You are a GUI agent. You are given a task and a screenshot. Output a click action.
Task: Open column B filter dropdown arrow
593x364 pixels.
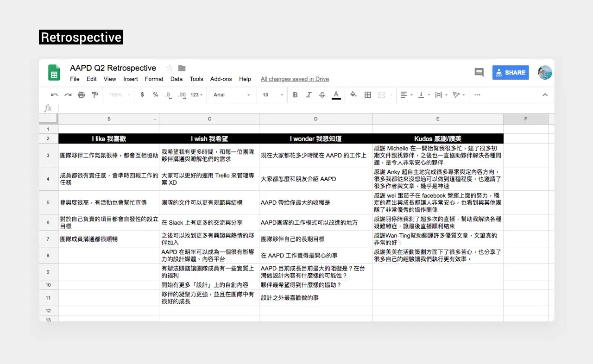coord(155,119)
